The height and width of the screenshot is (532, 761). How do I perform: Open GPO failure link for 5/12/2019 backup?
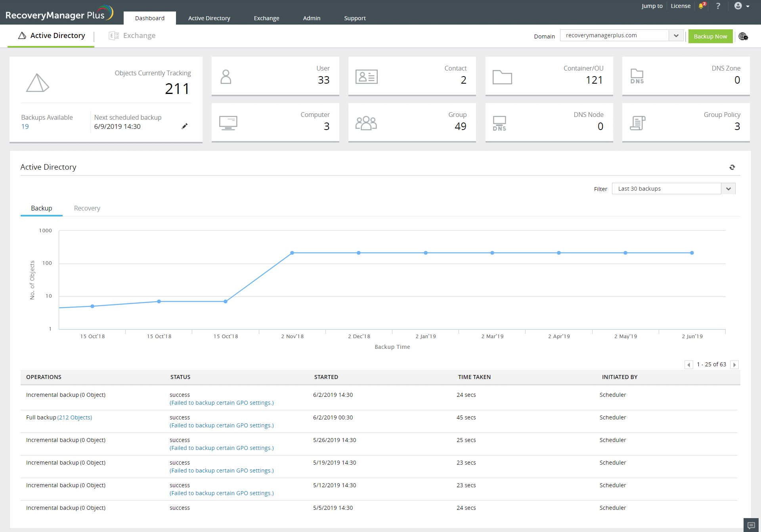(222, 493)
